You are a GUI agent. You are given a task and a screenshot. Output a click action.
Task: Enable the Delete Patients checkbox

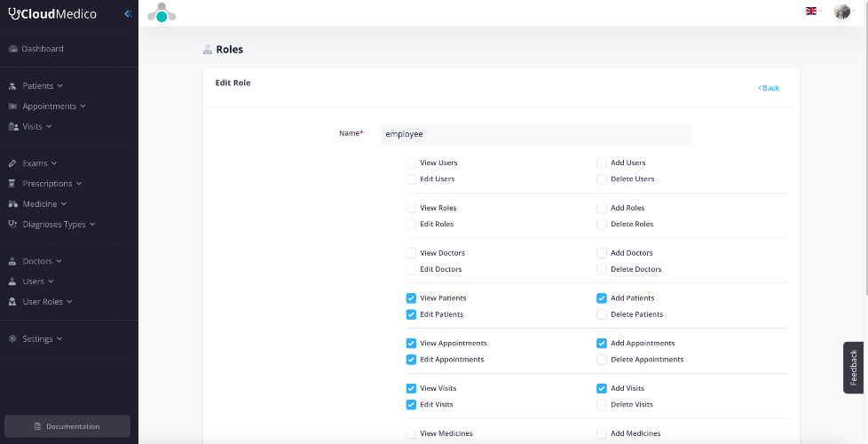pyautogui.click(x=601, y=314)
